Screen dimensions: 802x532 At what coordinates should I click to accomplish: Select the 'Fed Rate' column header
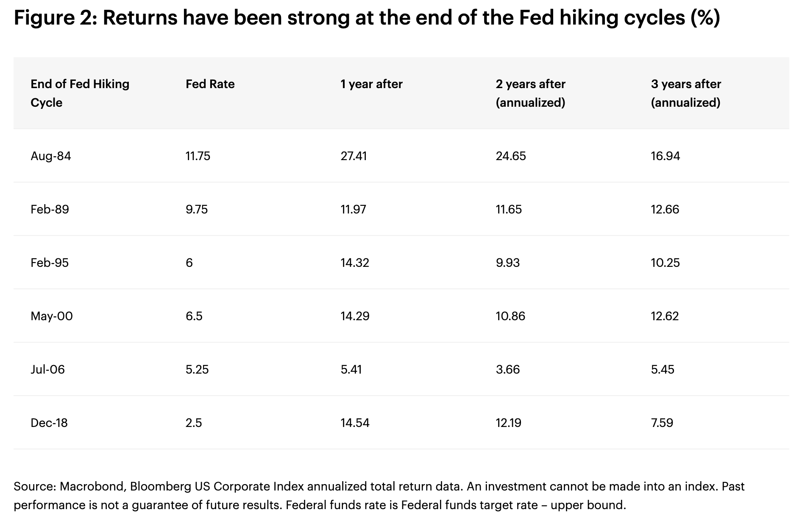[210, 84]
